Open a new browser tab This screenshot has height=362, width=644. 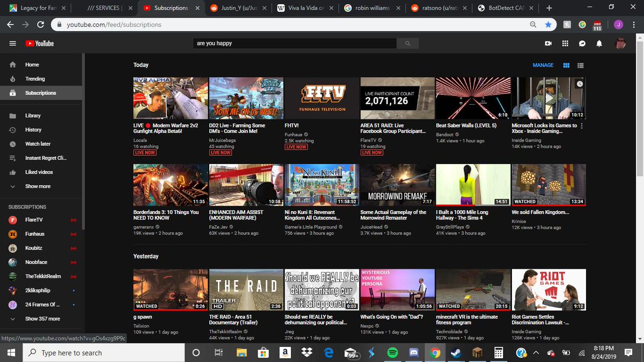tap(549, 8)
